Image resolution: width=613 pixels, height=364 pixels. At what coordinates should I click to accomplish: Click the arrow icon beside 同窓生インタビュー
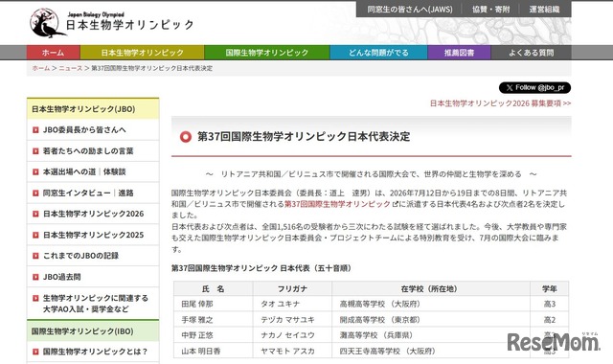pyautogui.click(x=35, y=193)
